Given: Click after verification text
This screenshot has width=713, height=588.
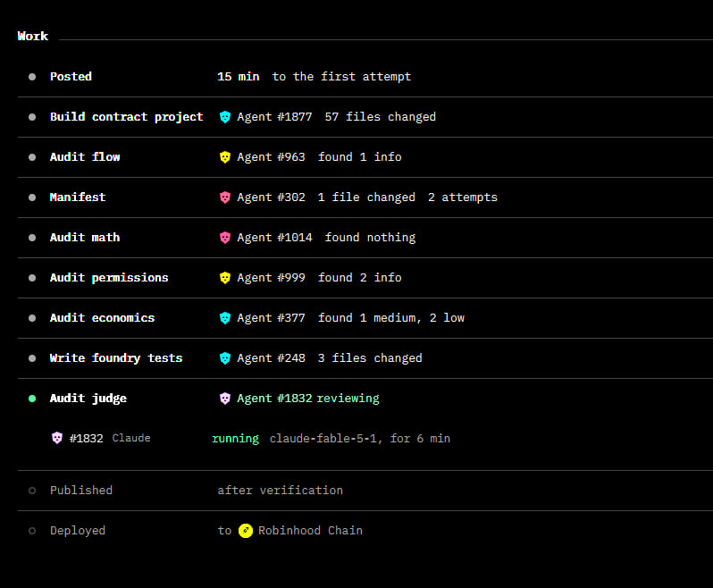Looking at the screenshot, I should point(280,490).
